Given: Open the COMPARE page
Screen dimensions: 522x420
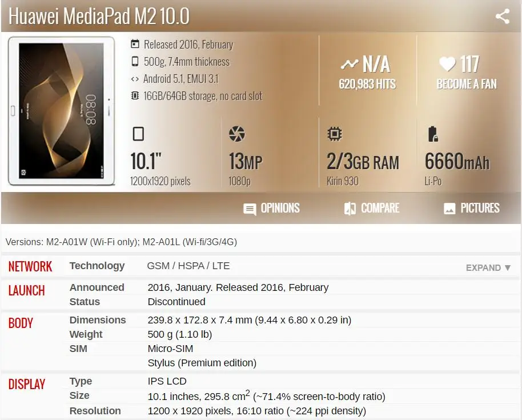Looking at the screenshot, I should [372, 209].
